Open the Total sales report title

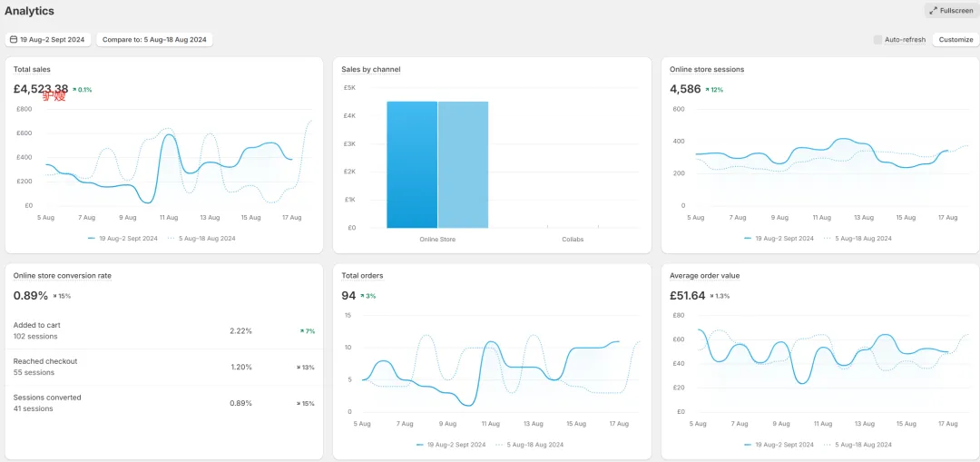(32, 69)
